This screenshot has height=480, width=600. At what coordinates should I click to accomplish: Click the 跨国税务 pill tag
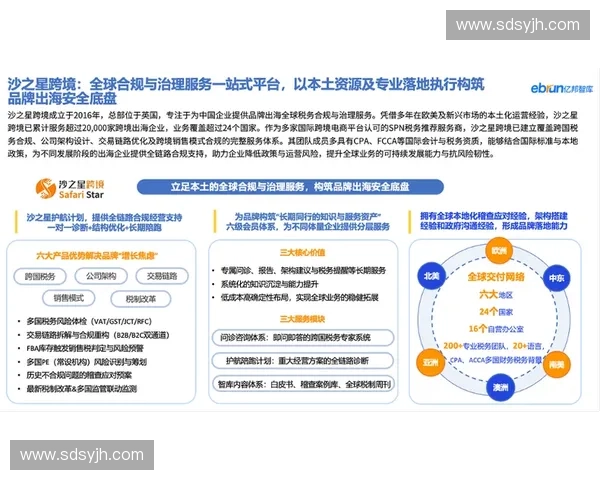click(40, 276)
